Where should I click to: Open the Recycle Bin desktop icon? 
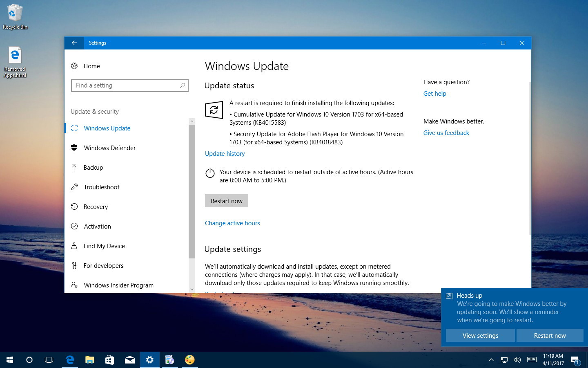(15, 17)
